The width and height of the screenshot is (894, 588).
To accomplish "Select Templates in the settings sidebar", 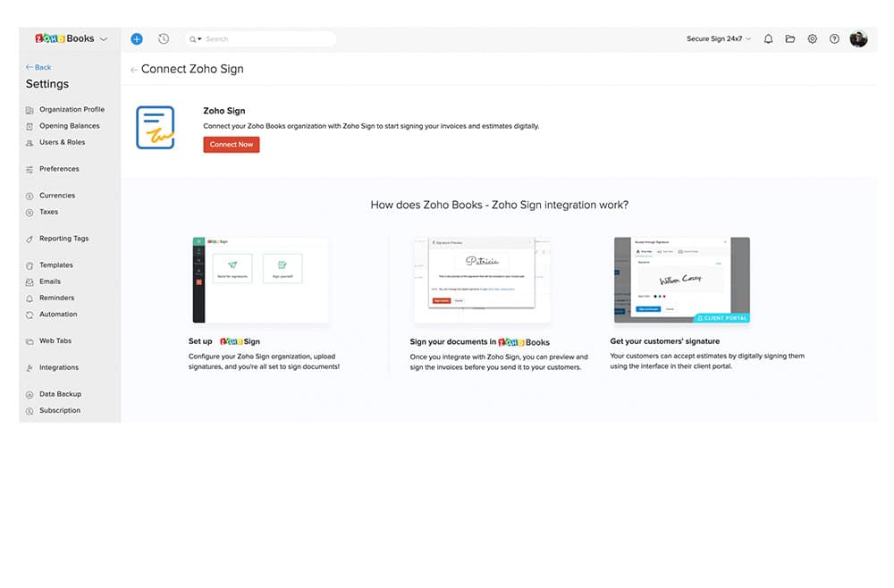I will [x=55, y=265].
